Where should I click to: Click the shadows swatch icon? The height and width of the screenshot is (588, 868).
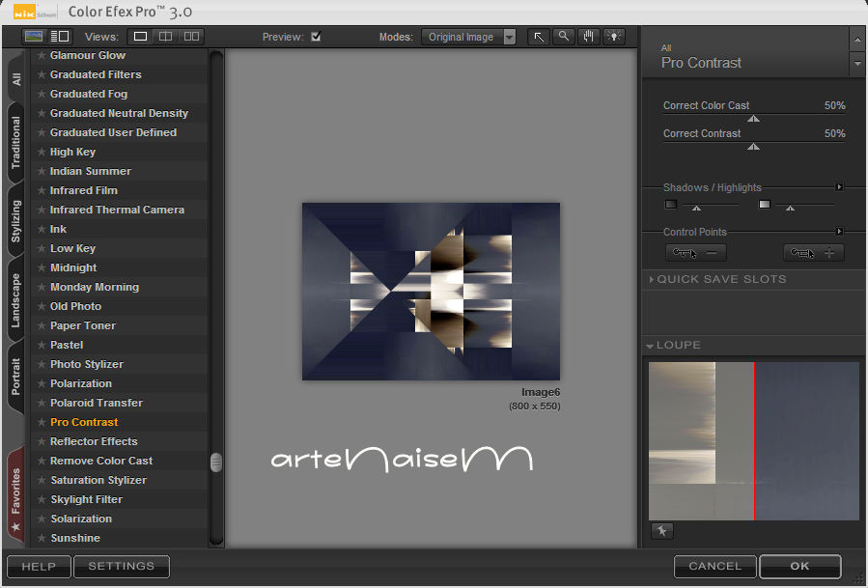(671, 205)
